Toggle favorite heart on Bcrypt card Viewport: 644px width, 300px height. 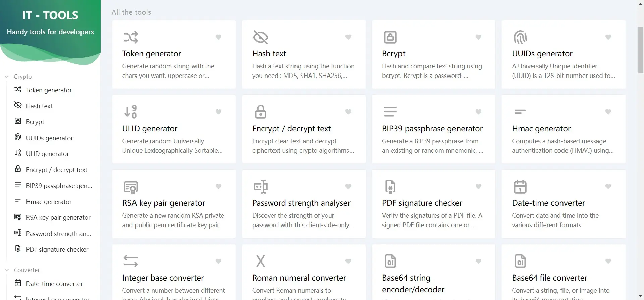coord(478,37)
